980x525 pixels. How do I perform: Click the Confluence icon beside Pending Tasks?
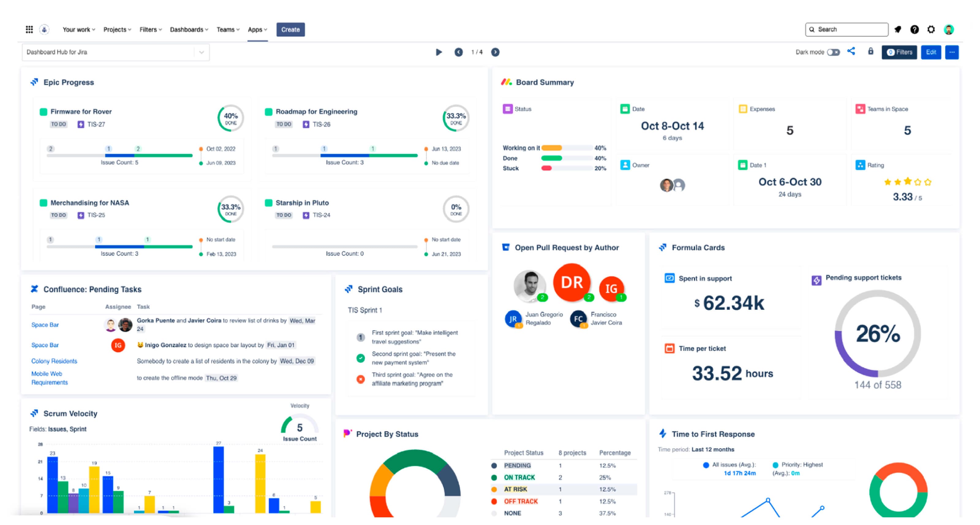34,289
